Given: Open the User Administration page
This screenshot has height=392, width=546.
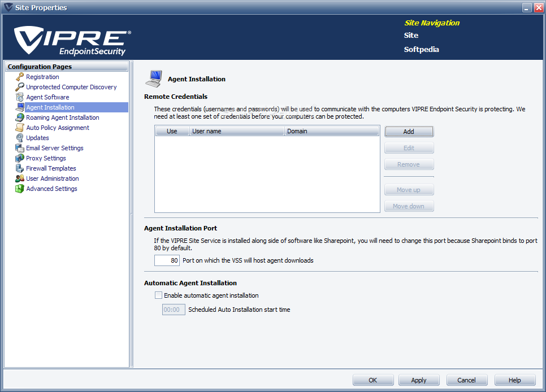Looking at the screenshot, I should point(53,178).
